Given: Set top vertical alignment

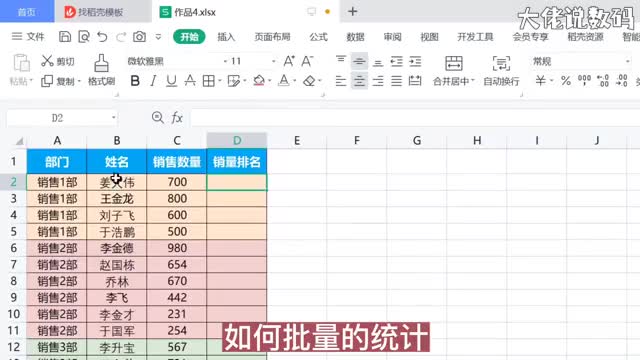Looking at the screenshot, I should pyautogui.click(x=341, y=61).
